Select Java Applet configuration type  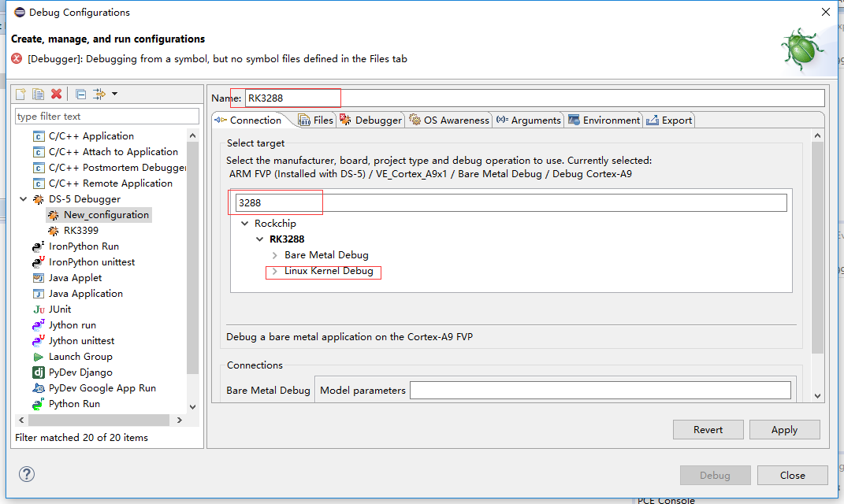[x=75, y=277]
